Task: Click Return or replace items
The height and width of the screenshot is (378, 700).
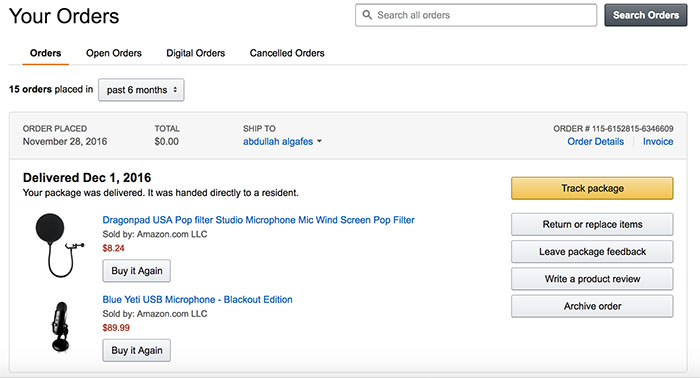Action: [592, 224]
